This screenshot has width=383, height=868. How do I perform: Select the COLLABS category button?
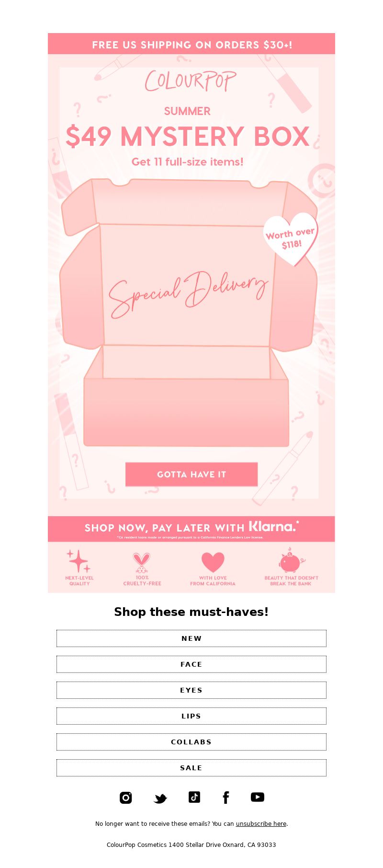point(191,742)
